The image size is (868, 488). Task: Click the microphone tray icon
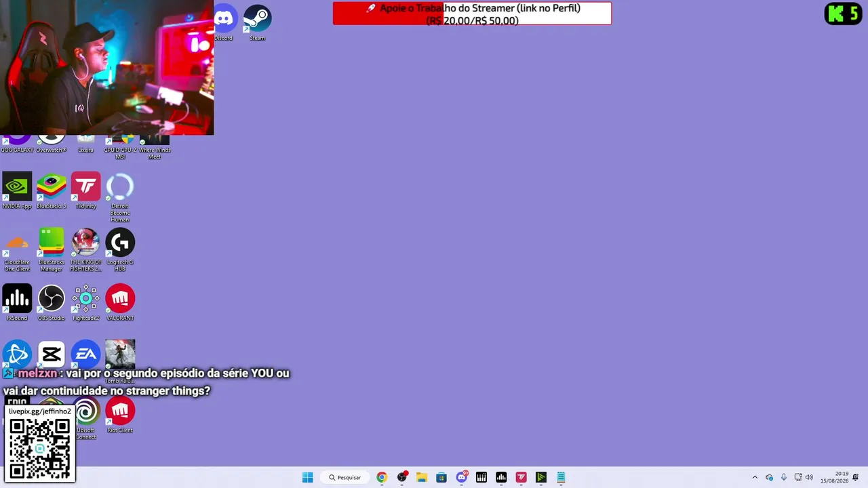pyautogui.click(x=784, y=477)
